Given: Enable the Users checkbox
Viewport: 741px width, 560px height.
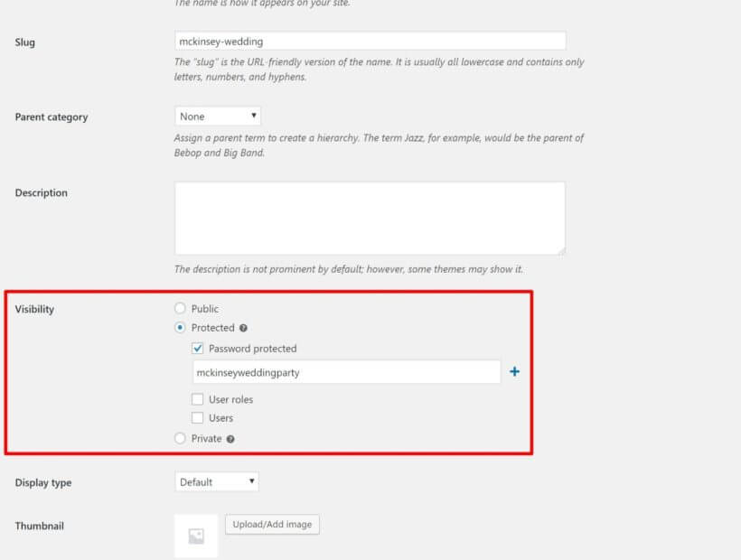Looking at the screenshot, I should 196,417.
